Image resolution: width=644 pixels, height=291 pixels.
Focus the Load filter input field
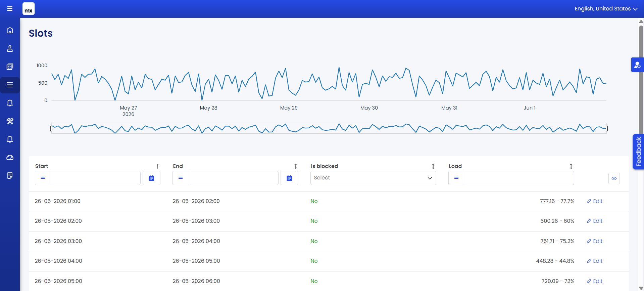(x=519, y=178)
